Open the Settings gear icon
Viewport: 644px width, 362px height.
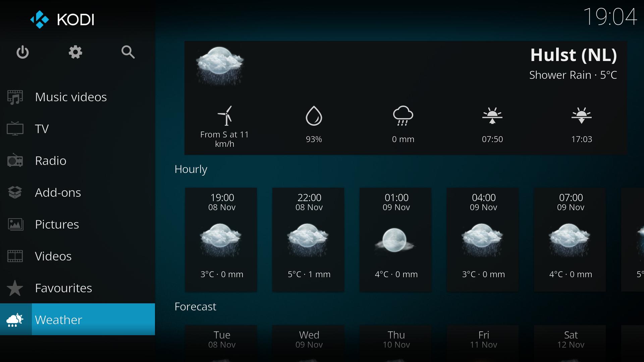75,52
